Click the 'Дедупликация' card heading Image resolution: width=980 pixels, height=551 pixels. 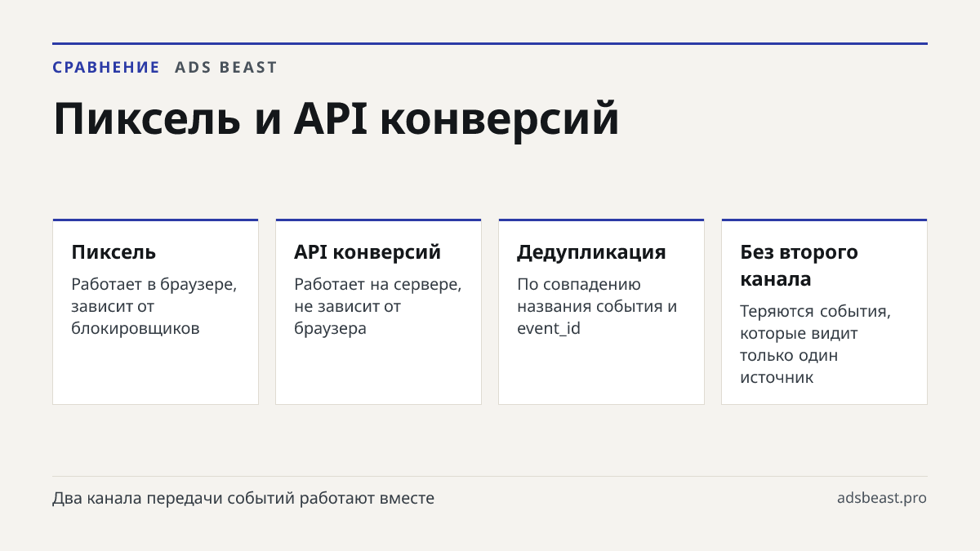tap(591, 252)
